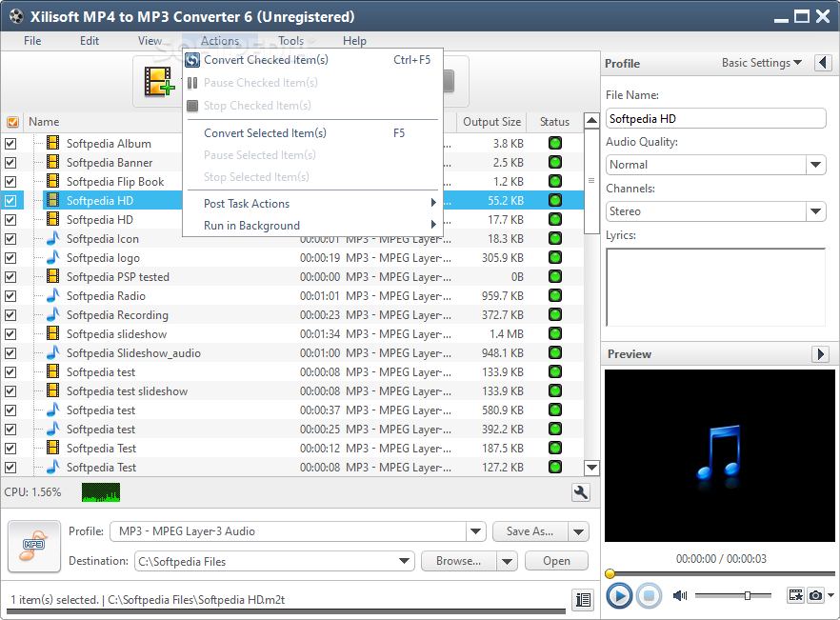
Task: Click the Browse... button
Action: (x=459, y=561)
